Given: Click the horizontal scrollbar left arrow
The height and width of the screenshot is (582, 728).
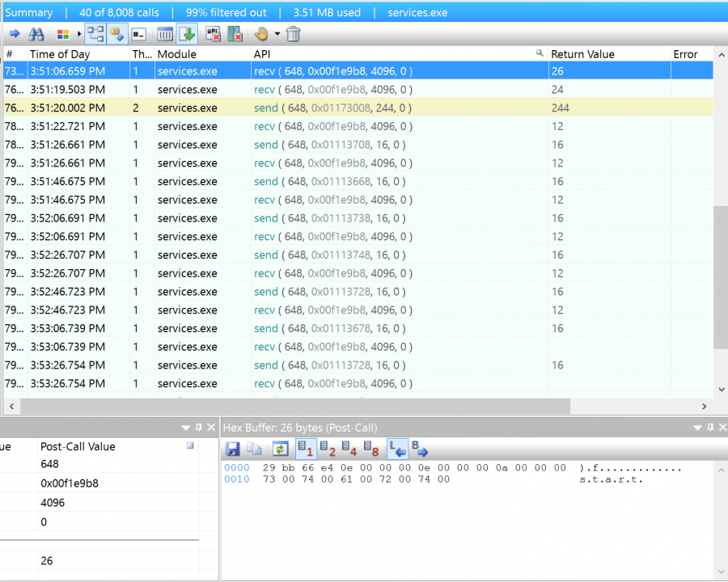Looking at the screenshot, I should 11,406.
